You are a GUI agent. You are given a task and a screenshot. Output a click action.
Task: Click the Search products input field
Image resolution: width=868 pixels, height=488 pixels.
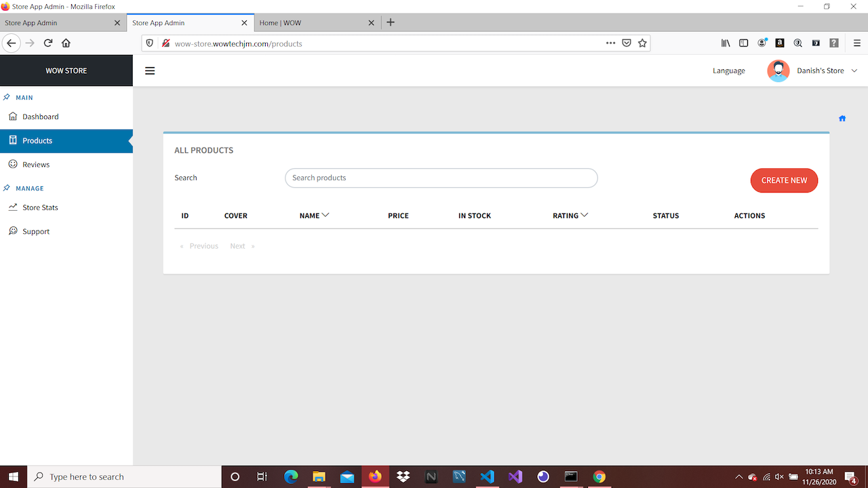441,178
